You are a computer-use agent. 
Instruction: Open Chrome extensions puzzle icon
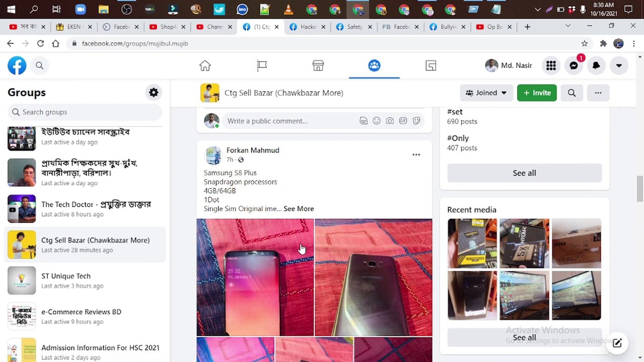point(603,44)
